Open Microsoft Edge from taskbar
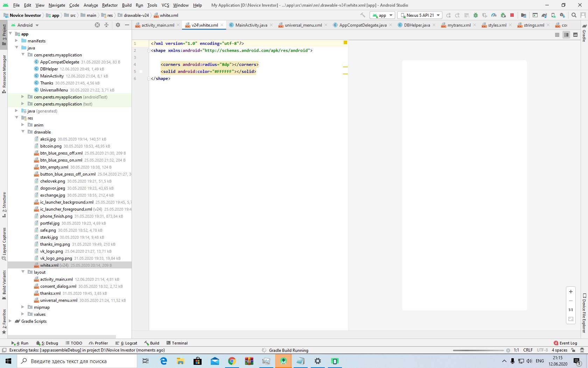This screenshot has height=368, width=588. pos(163,361)
